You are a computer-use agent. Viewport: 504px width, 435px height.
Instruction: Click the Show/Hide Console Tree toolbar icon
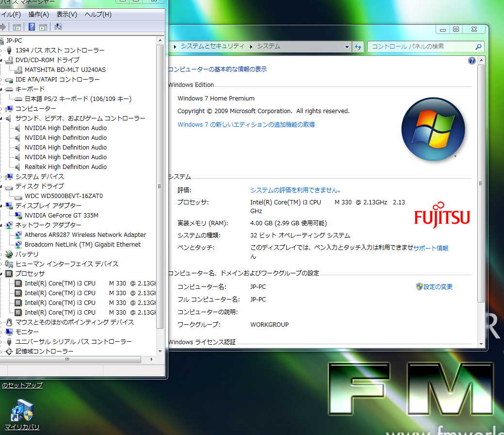[x=17, y=27]
